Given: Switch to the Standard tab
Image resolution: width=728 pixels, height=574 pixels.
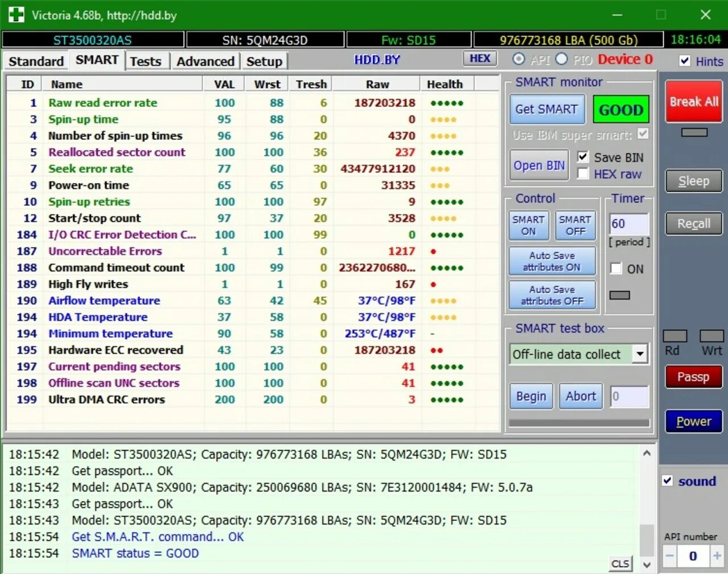Looking at the screenshot, I should (x=36, y=61).
